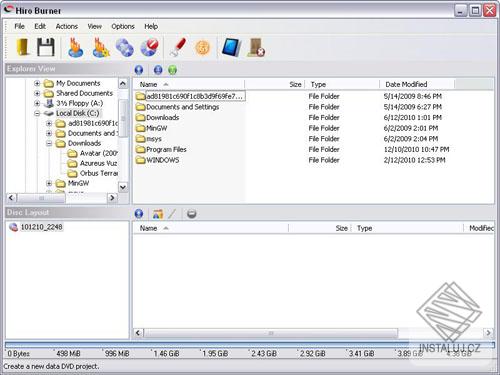Open the Actions menu
Image resolution: width=500 pixels, height=375 pixels.
coord(67,26)
